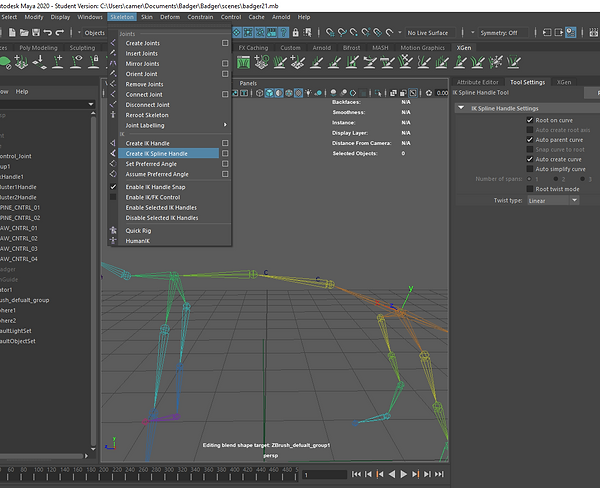
Task: Open the Constrain menu
Action: 200,17
